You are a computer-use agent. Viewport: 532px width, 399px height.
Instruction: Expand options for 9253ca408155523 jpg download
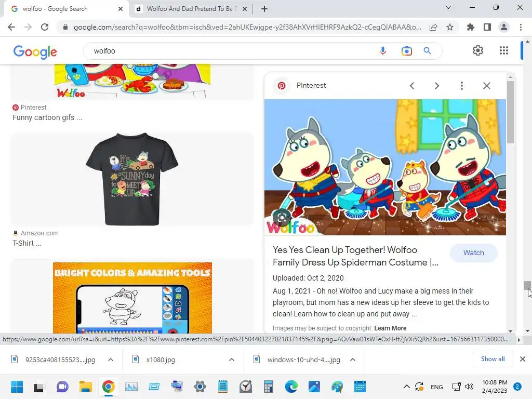tap(111, 360)
